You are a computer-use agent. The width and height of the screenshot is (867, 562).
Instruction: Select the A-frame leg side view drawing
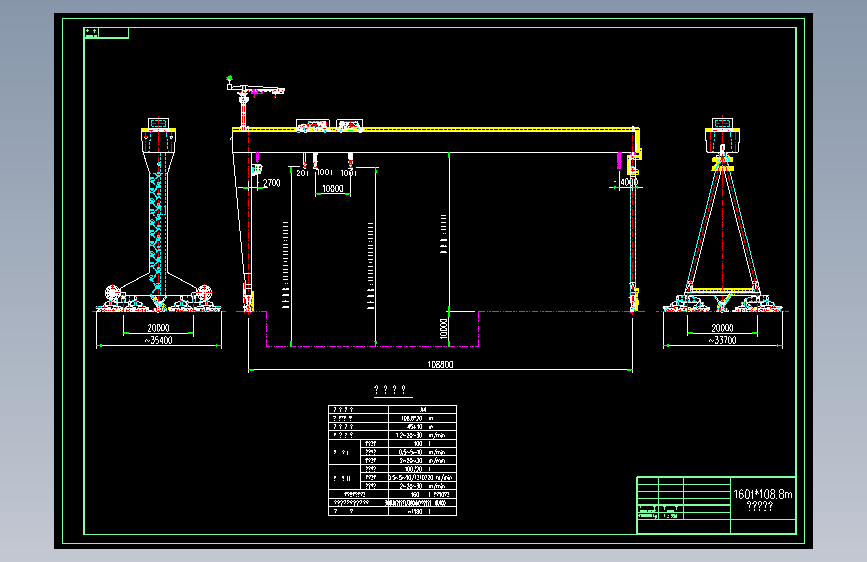[x=722, y=214]
